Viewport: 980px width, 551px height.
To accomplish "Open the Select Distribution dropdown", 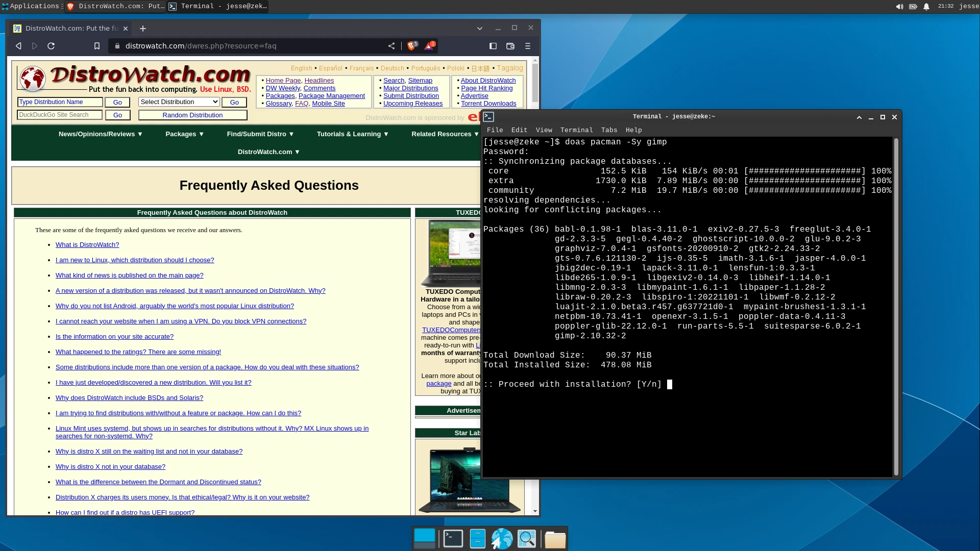I will (178, 102).
